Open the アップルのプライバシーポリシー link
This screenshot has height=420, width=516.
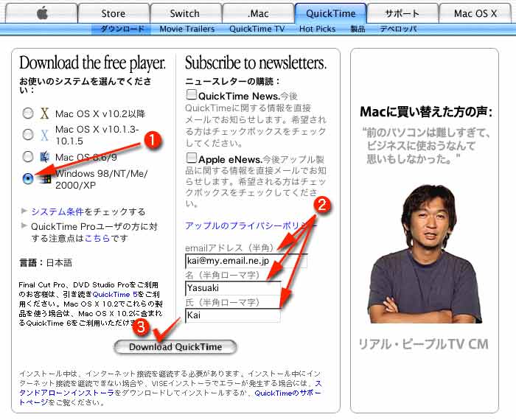[x=251, y=225]
